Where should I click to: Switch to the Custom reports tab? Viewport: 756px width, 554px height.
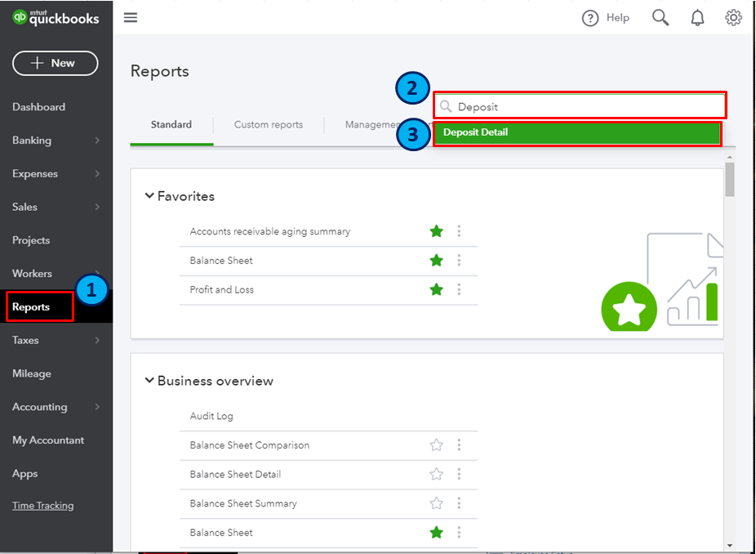[x=269, y=124]
